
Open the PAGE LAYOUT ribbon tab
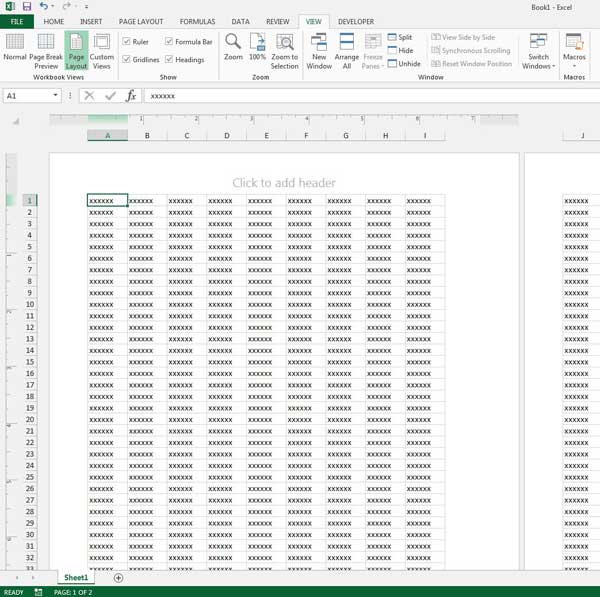(x=141, y=21)
